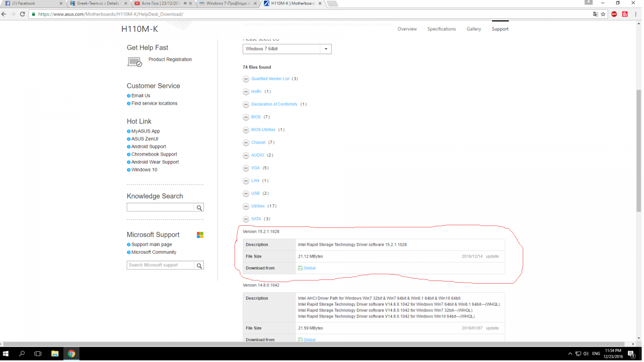Bookmark this page with the star icon
Screen dimensions: 644x362
pos(603,14)
